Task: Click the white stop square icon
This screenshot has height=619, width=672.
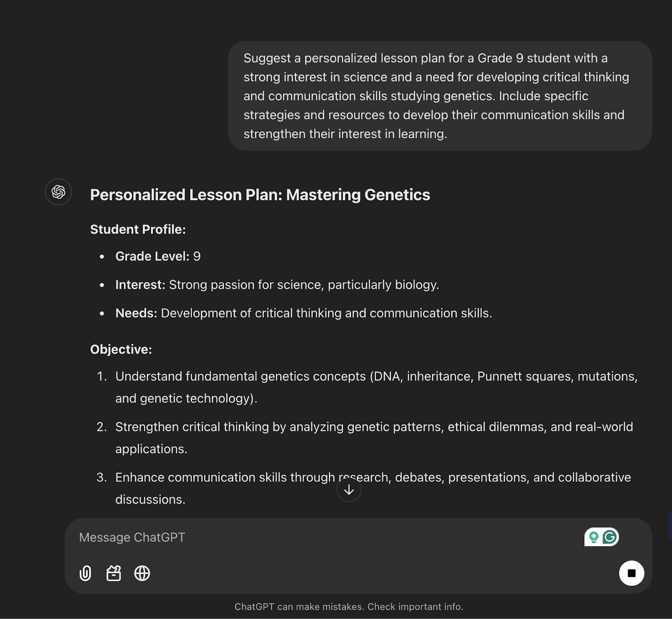Action: click(631, 572)
